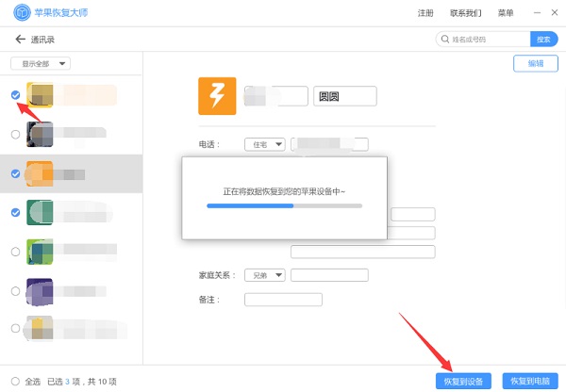Click the 苹果恢复大师 app logo
The height and width of the screenshot is (392, 566).
(17, 12)
